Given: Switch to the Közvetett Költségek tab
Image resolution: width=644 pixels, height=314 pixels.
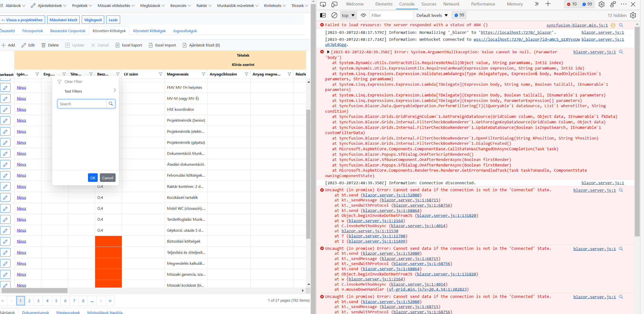Looking at the screenshot, I should tap(149, 31).
